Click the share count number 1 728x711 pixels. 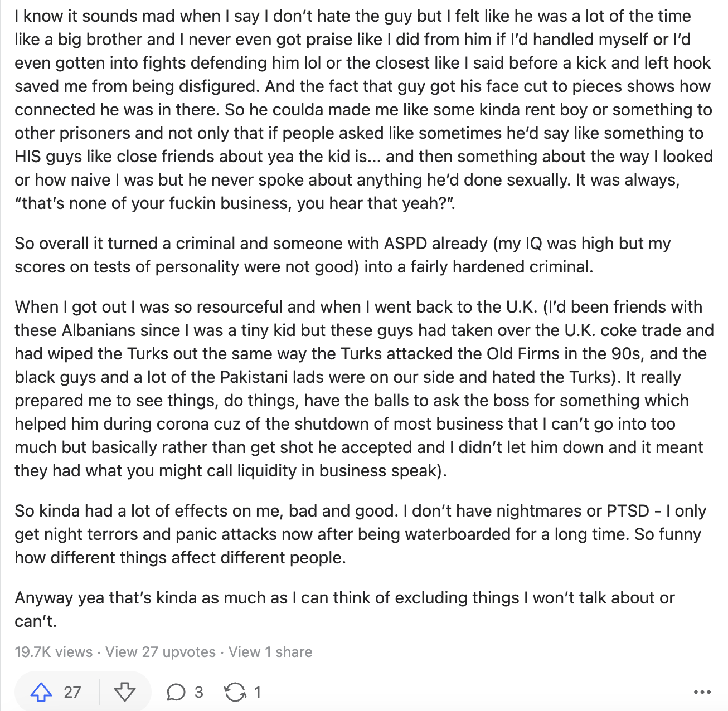pyautogui.click(x=258, y=693)
